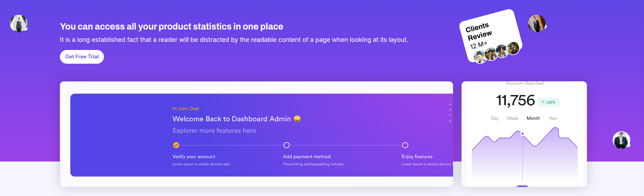The image size is (644, 196).
Task: Click the floating avatar beside Clients Review card
Action: coord(537,24)
